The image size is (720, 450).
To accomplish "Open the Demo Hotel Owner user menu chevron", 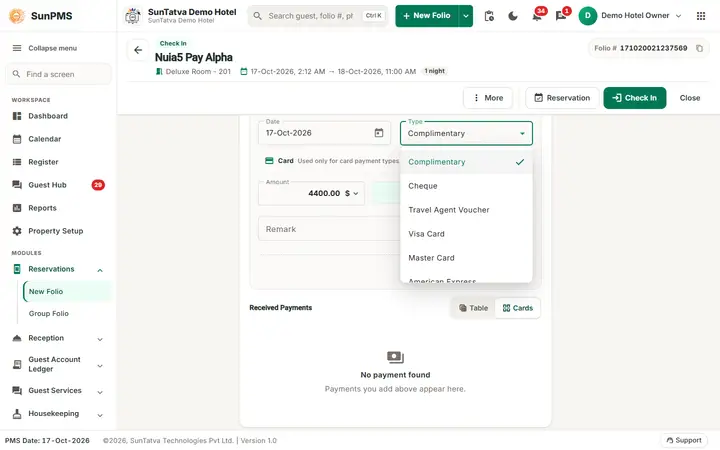I will pyautogui.click(x=678, y=16).
